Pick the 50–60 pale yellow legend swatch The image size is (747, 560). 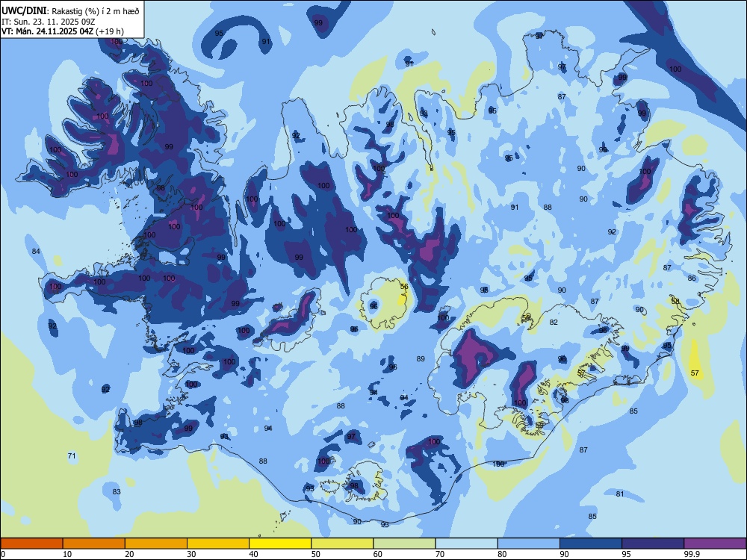pyautogui.click(x=342, y=544)
